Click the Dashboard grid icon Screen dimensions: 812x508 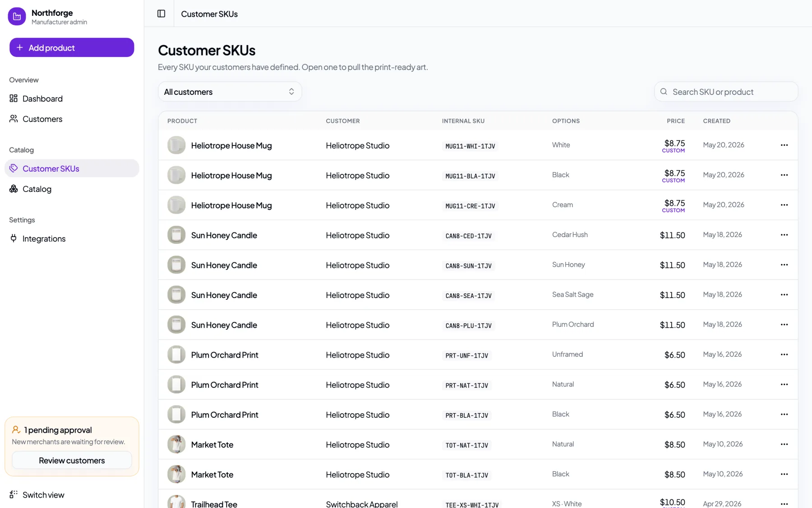[x=14, y=98]
